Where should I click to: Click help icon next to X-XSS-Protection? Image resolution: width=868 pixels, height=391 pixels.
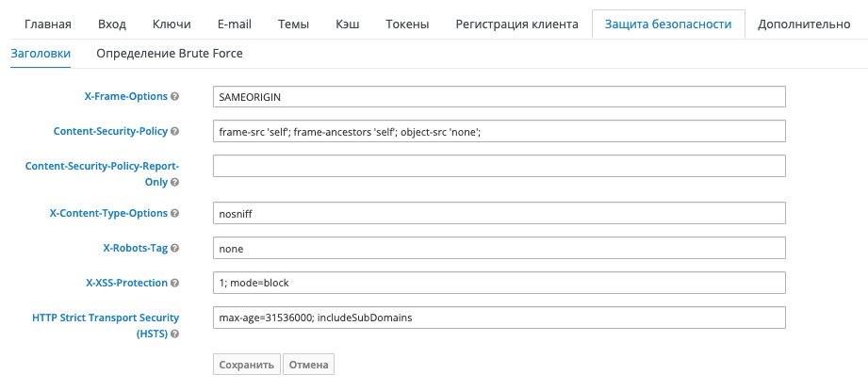coord(174,283)
